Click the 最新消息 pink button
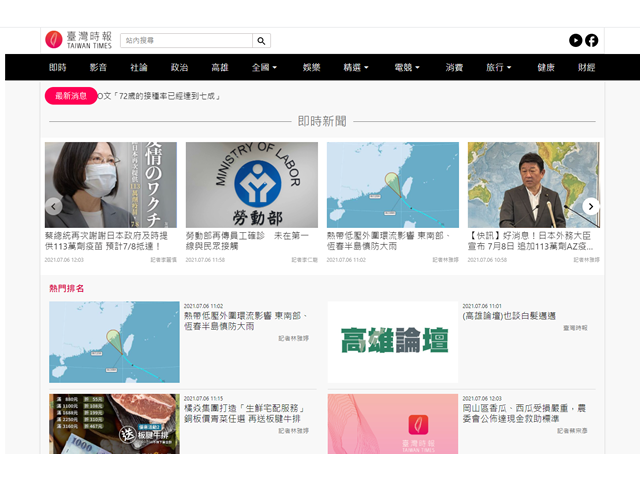This screenshot has width=640, height=480. pyautogui.click(x=71, y=96)
